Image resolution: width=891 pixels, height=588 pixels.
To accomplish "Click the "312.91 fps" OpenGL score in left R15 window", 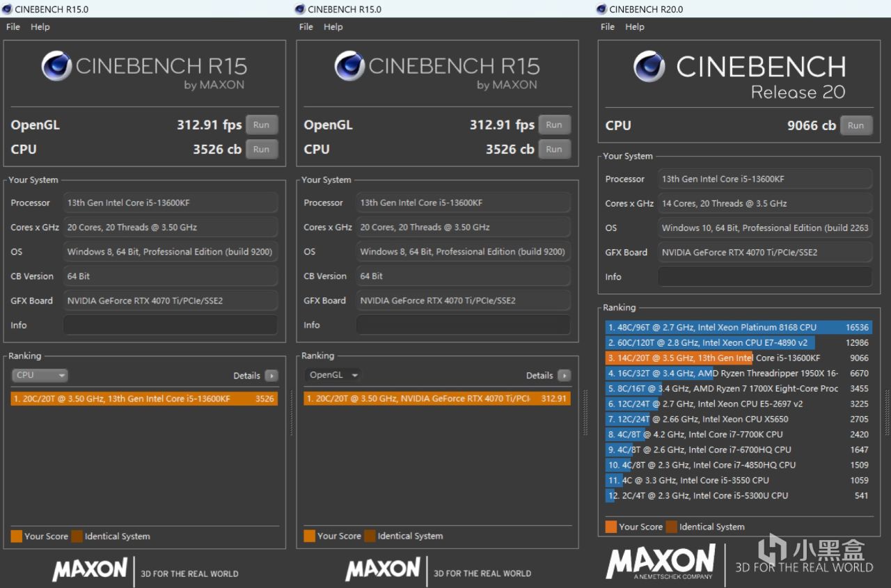I will 209,125.
